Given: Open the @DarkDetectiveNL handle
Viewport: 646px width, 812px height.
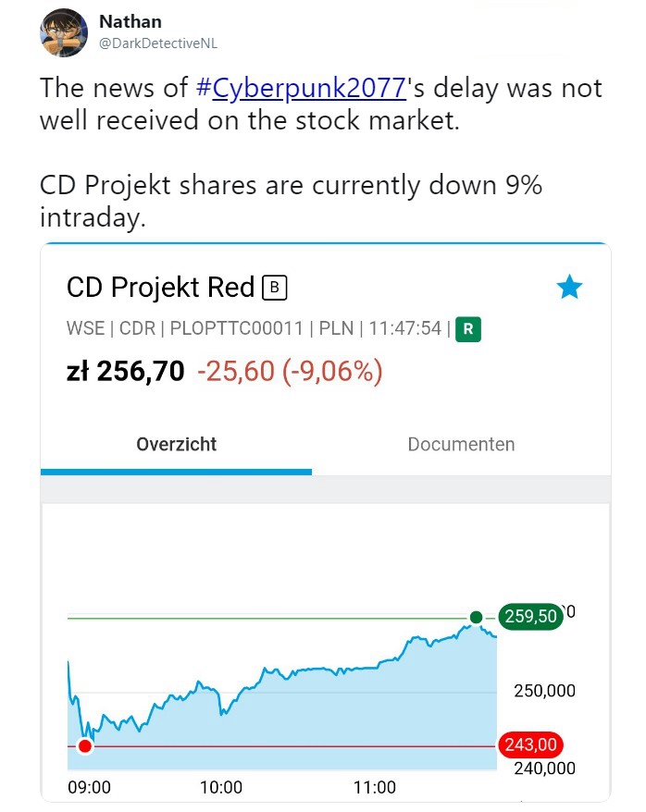Looking at the screenshot, I should coord(158,43).
